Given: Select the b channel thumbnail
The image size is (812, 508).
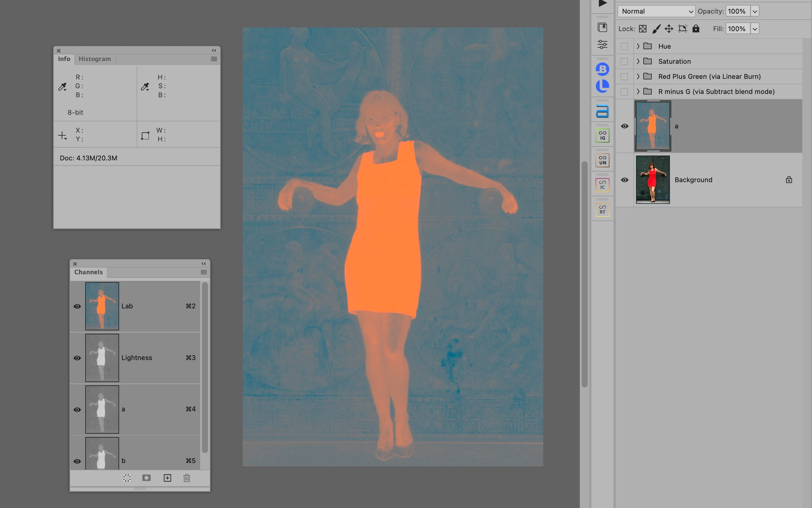Looking at the screenshot, I should tap(102, 454).
